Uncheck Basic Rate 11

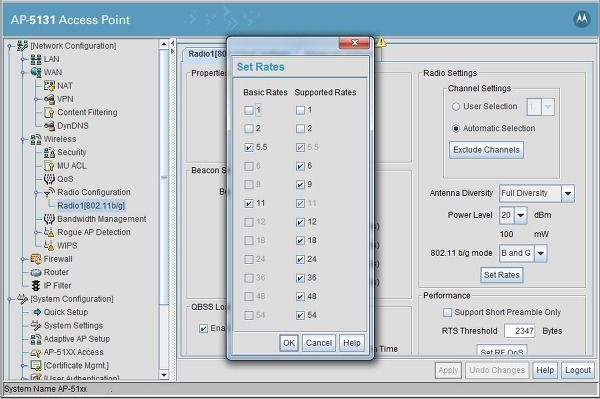pyautogui.click(x=249, y=204)
